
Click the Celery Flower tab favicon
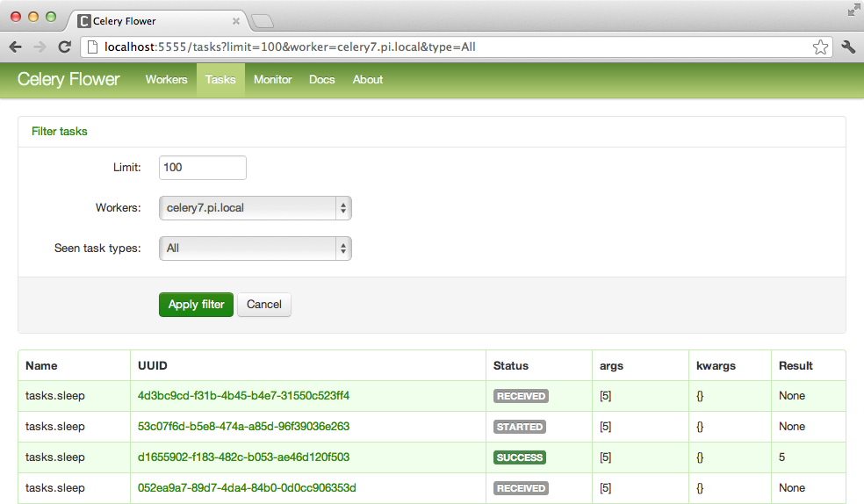coord(83,21)
